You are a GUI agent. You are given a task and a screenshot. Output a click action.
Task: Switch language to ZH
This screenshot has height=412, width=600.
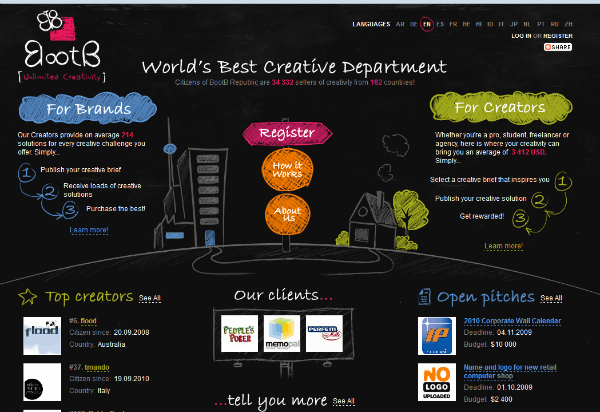(568, 24)
